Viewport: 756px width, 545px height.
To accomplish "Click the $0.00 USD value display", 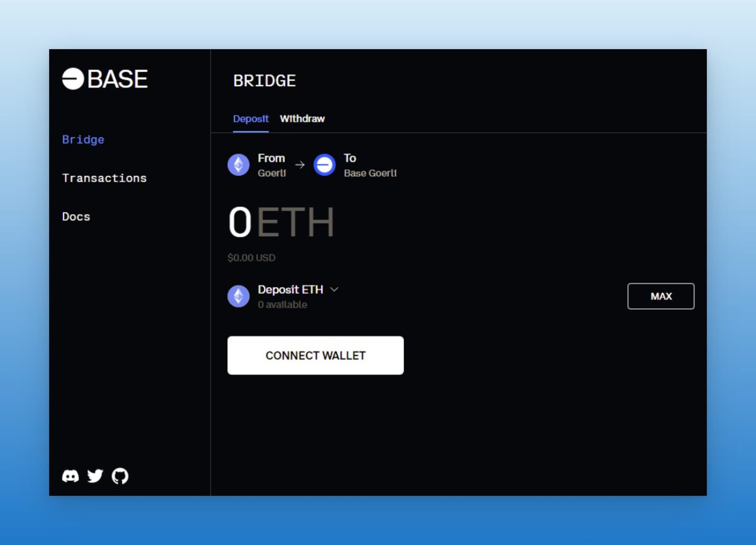I will point(251,258).
